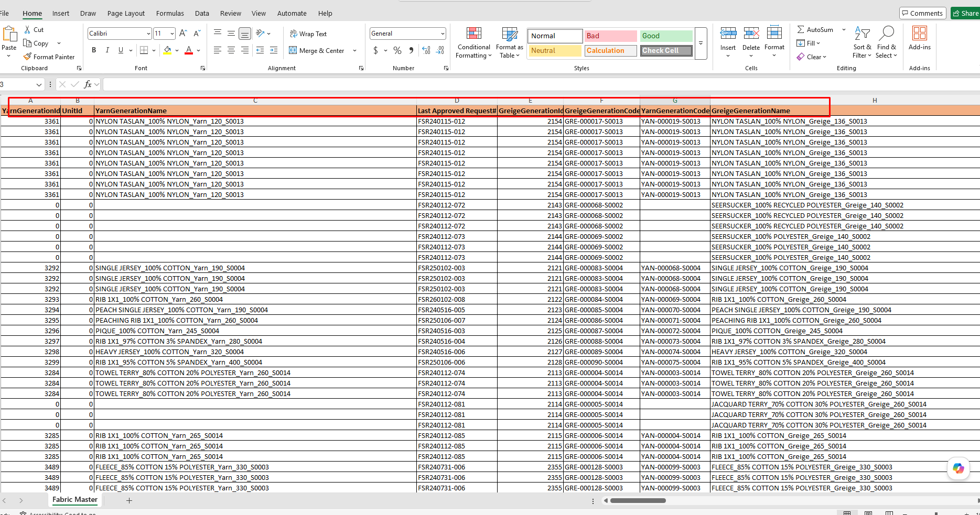Switch to the Insert ribbon tab
The image size is (980, 515).
tap(61, 13)
